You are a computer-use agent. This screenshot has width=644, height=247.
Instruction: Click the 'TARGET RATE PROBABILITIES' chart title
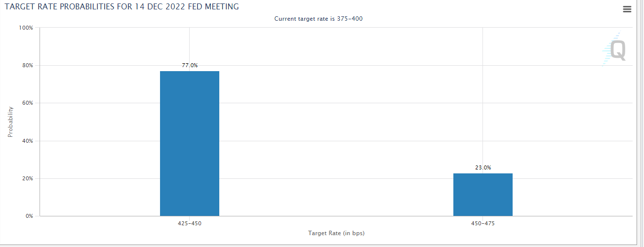[x=122, y=7]
